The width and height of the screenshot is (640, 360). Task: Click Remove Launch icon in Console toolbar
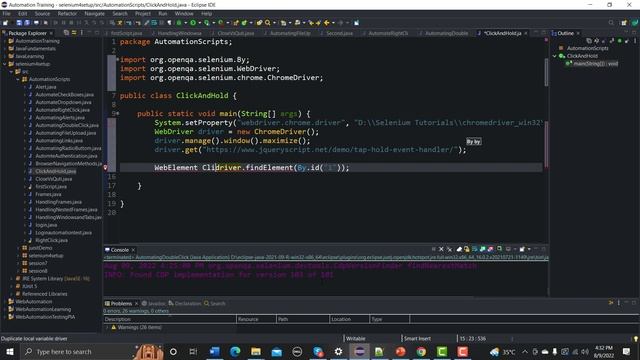441,249
